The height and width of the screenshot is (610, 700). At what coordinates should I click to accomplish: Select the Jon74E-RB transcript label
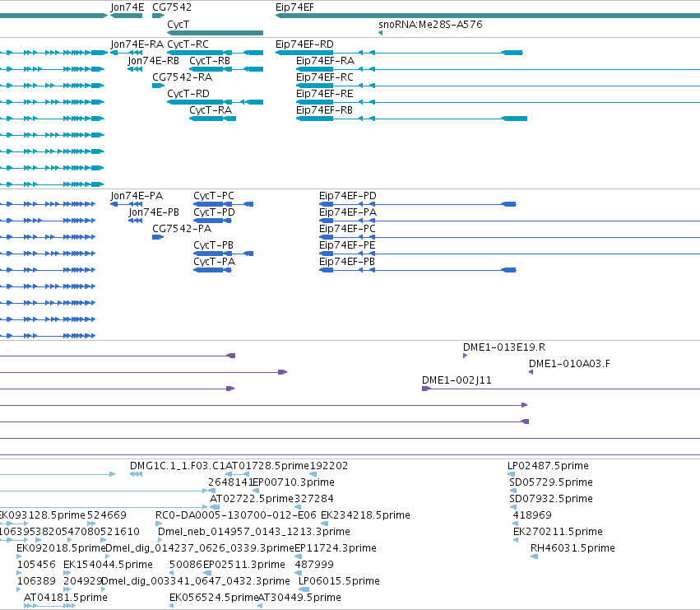[x=154, y=61]
